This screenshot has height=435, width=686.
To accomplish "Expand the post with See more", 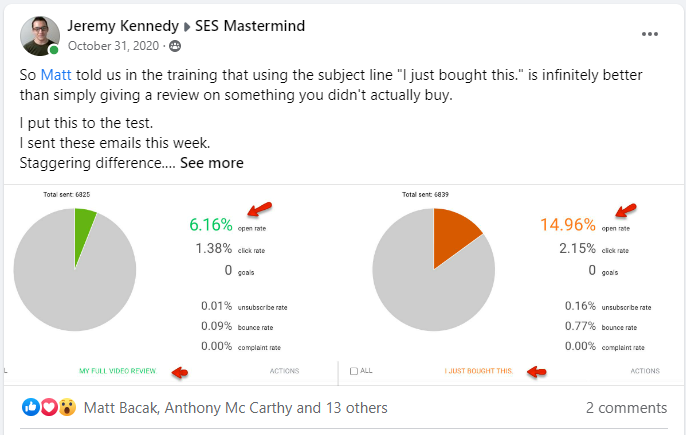I will point(212,163).
